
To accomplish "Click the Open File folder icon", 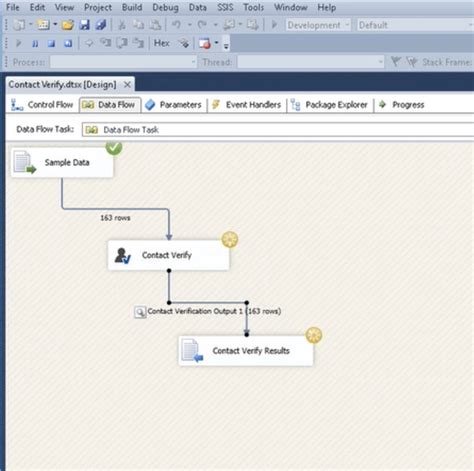I will pyautogui.click(x=67, y=25).
